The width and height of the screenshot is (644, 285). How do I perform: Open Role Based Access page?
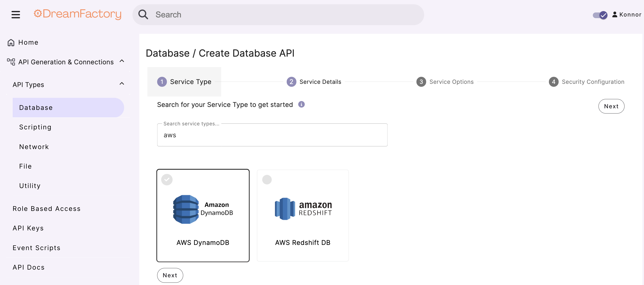(x=46, y=209)
